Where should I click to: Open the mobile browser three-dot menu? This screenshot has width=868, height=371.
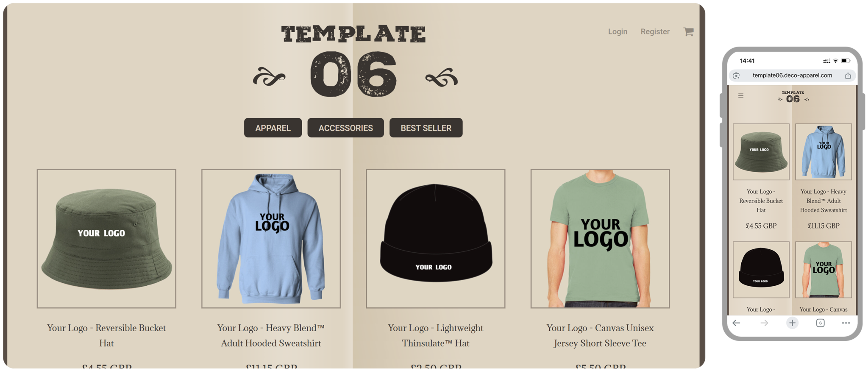[846, 323]
